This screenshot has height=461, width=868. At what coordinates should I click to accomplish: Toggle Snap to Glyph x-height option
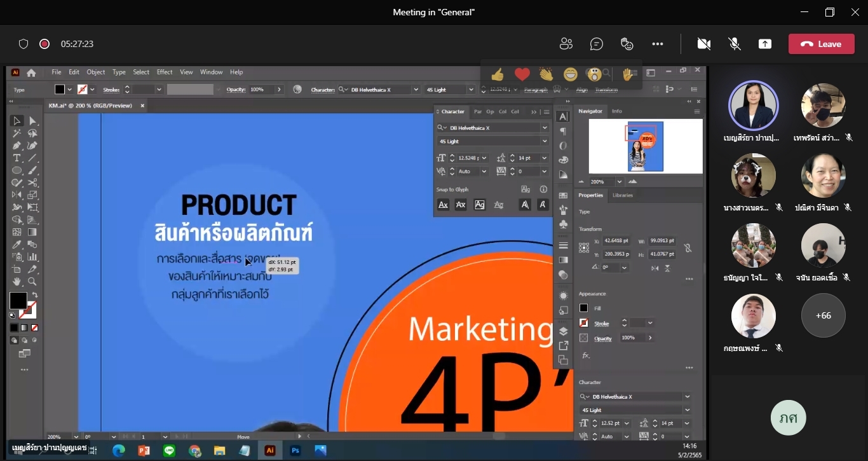tap(461, 205)
